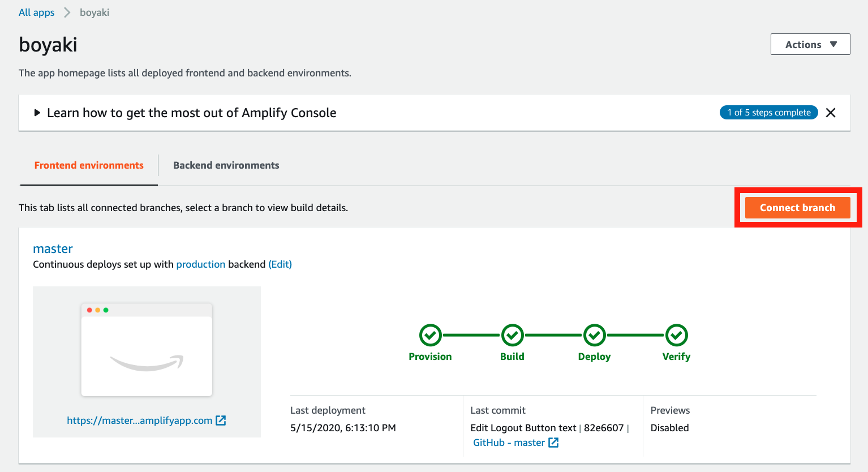Click the commit message Edit Logout Button text
Screen dimensions: 868x472
pos(523,428)
